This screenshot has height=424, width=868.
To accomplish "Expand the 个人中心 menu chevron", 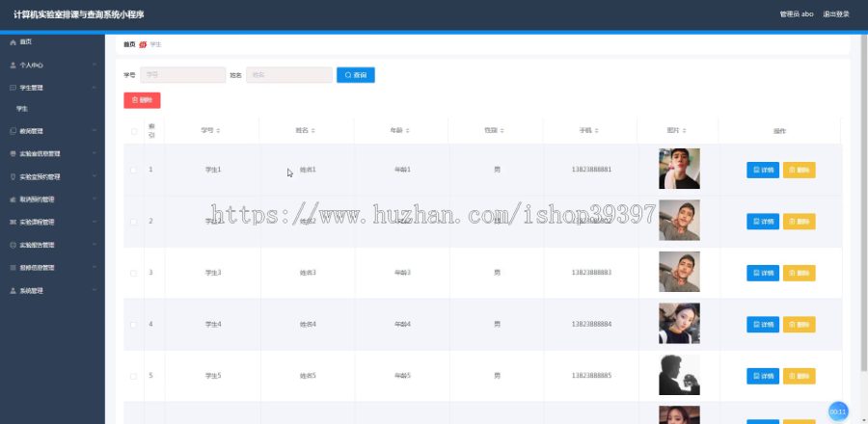I will click(x=95, y=65).
